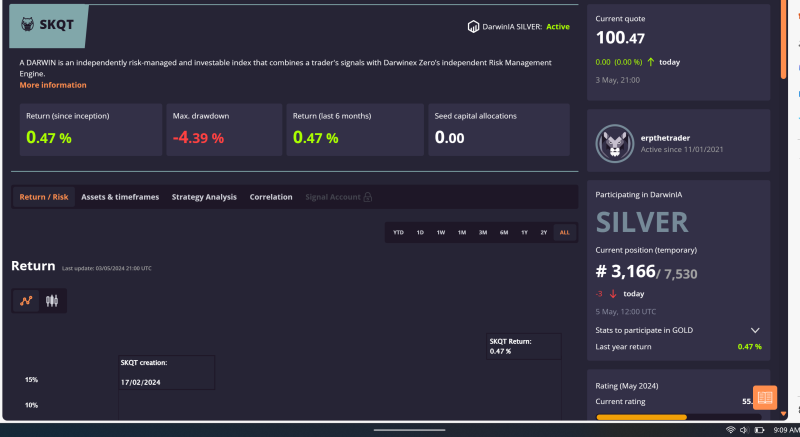Select the 2Y time range
This screenshot has width=800, height=437.
tap(543, 233)
